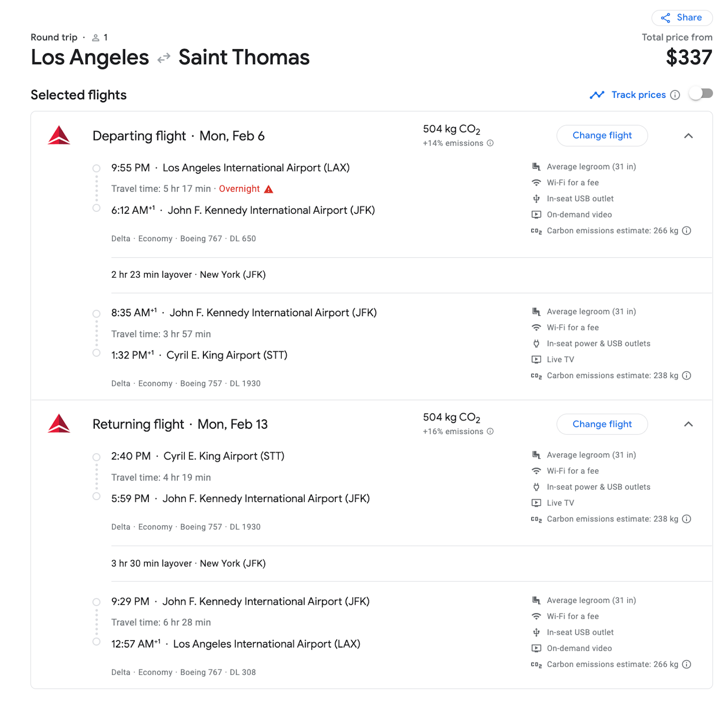Click the passenger count icon
The width and height of the screenshot is (728, 703).
tap(96, 37)
